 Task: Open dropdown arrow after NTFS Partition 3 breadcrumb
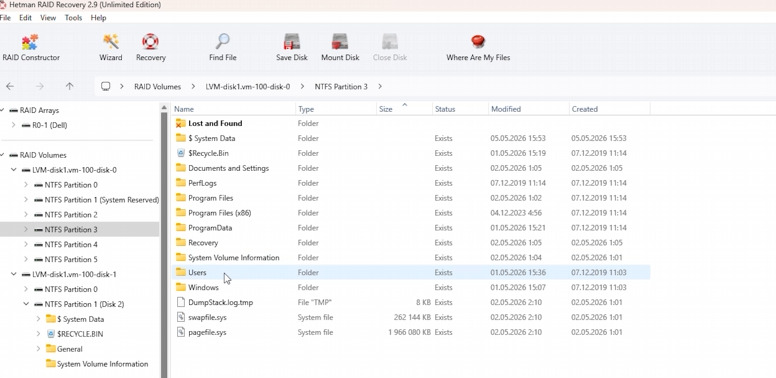tap(380, 86)
